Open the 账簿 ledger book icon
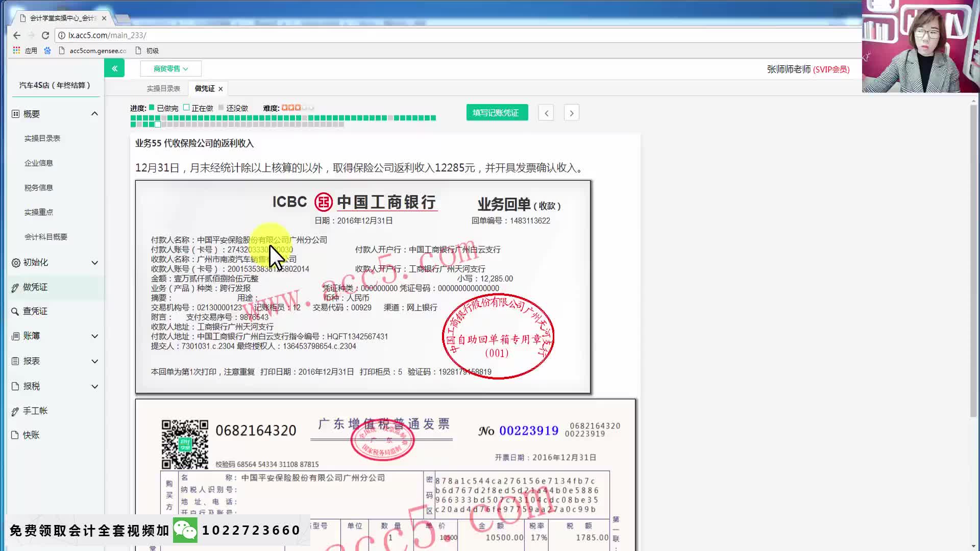 (16, 336)
